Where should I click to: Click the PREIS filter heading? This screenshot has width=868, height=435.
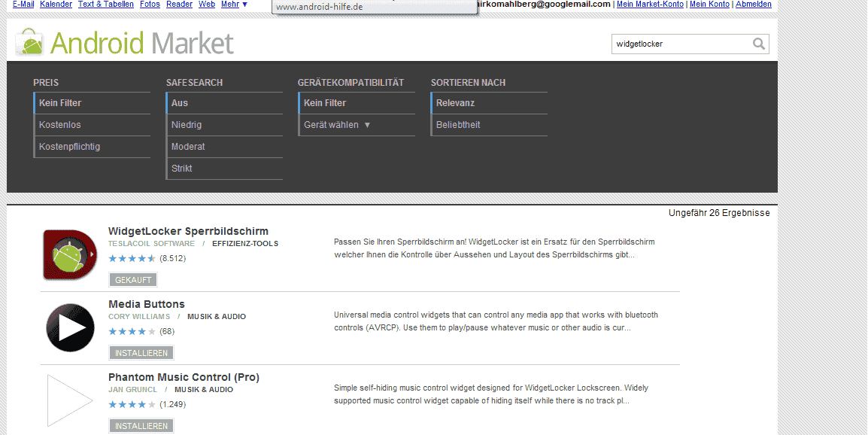coord(46,83)
